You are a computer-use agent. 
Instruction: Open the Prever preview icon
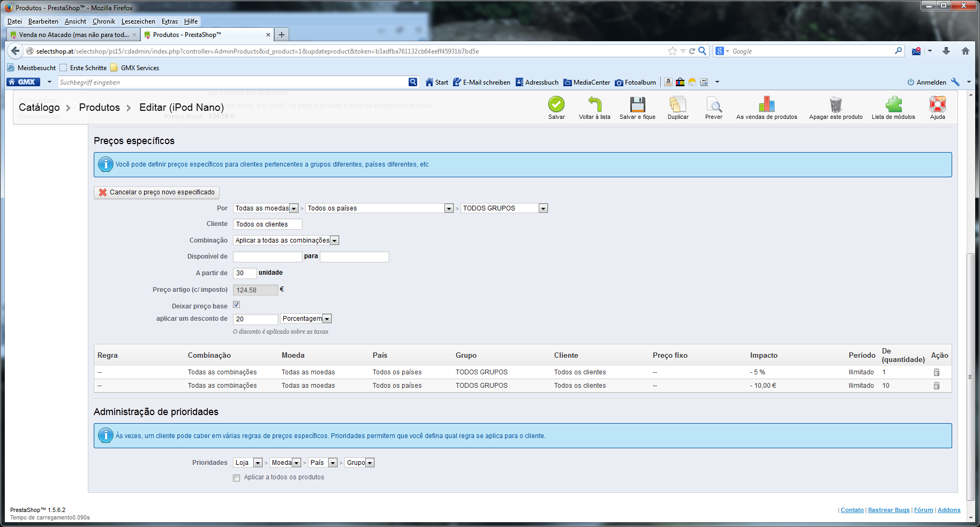pos(714,104)
